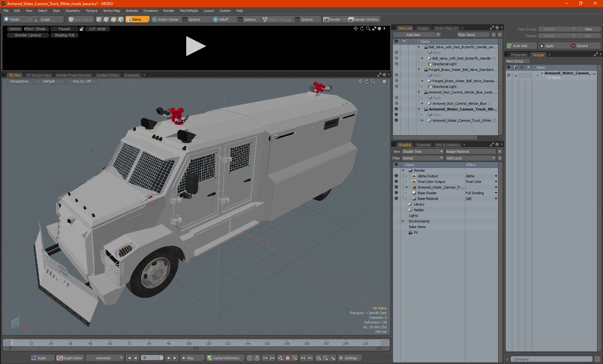Collapse the Armored_Riot_Control_Vehicle_Blue_modo tree item
The height and width of the screenshot is (364, 603).
click(419, 92)
